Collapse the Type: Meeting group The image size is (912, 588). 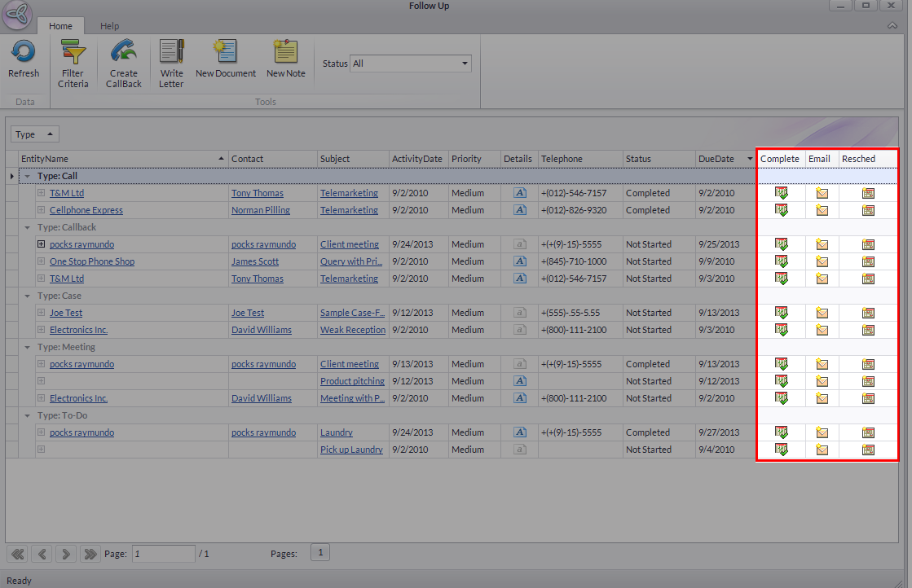click(28, 347)
